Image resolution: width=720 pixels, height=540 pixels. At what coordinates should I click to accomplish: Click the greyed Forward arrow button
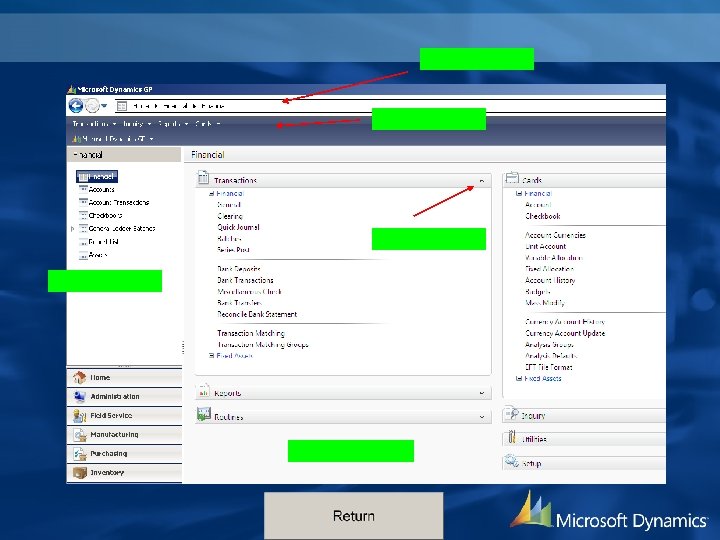(x=92, y=106)
